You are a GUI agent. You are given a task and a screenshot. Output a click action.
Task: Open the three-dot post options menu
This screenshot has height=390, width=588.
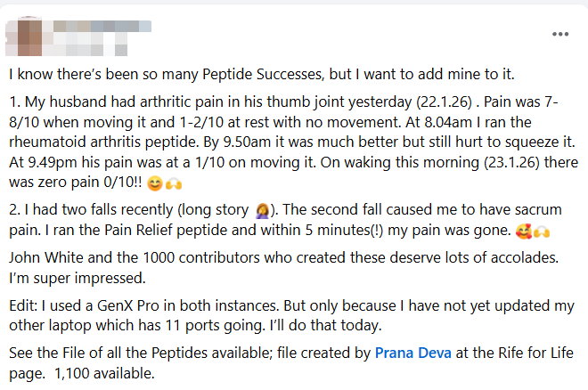pyautogui.click(x=559, y=34)
